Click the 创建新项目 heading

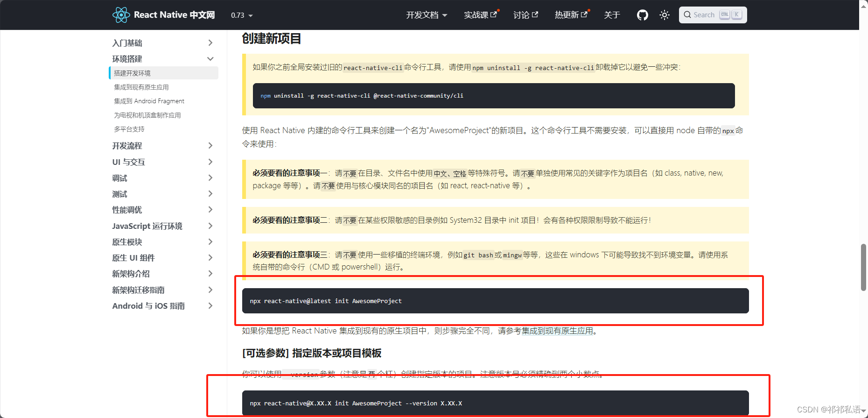click(272, 38)
